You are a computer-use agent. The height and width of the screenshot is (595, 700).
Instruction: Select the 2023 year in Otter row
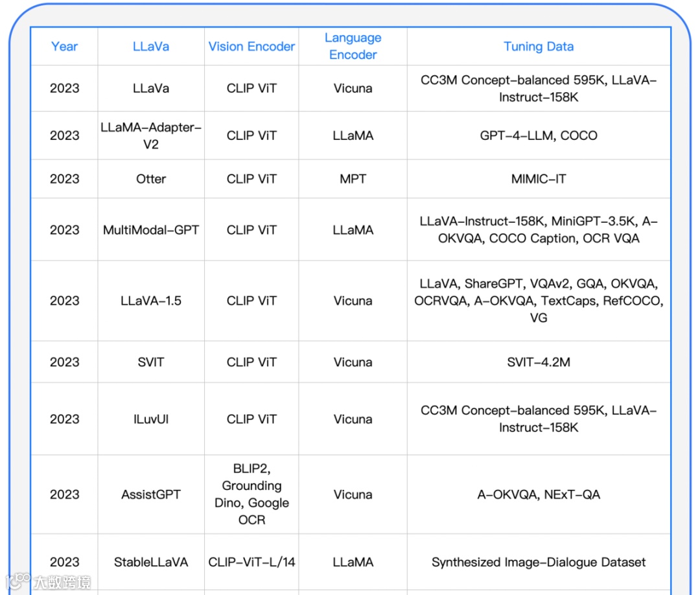(64, 179)
